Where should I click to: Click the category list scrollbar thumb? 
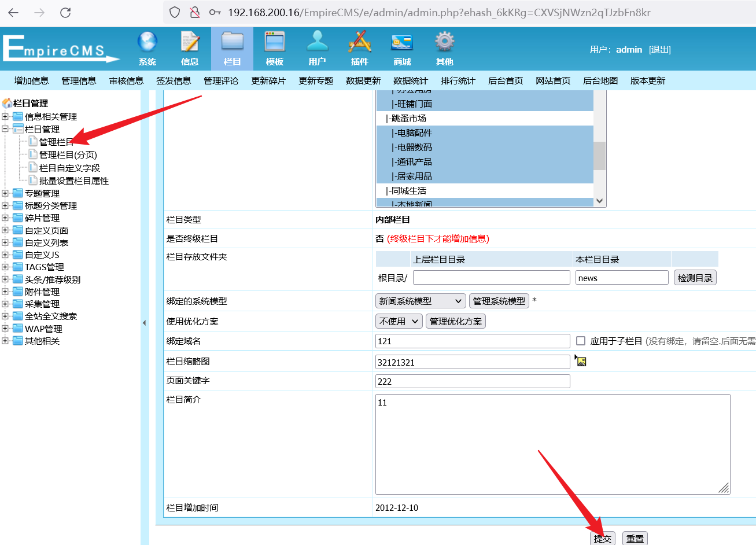600,156
